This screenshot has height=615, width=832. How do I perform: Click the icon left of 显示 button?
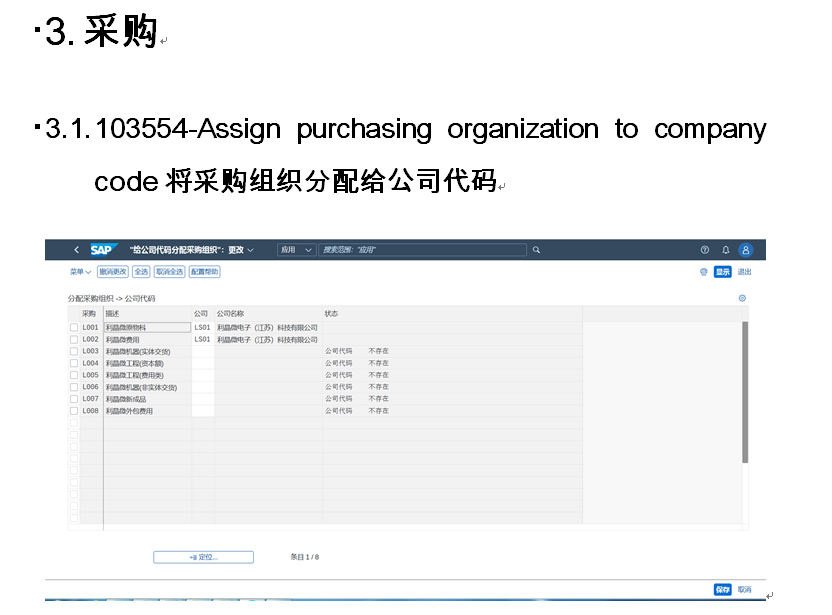point(703,272)
